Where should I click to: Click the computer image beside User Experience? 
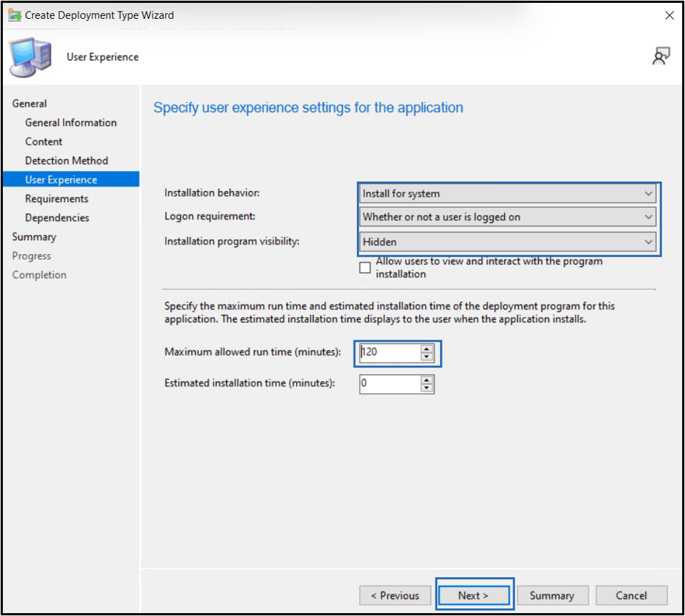(30, 57)
